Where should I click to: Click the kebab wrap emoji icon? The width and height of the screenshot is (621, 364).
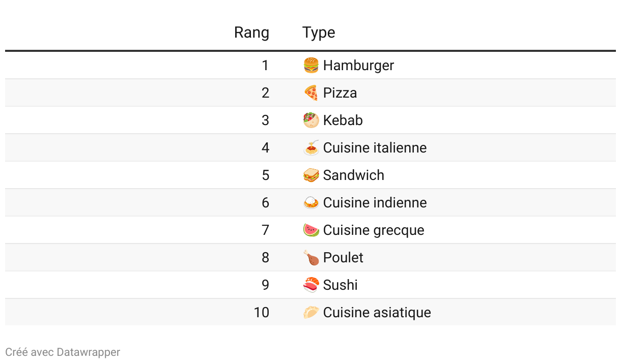[x=311, y=120]
